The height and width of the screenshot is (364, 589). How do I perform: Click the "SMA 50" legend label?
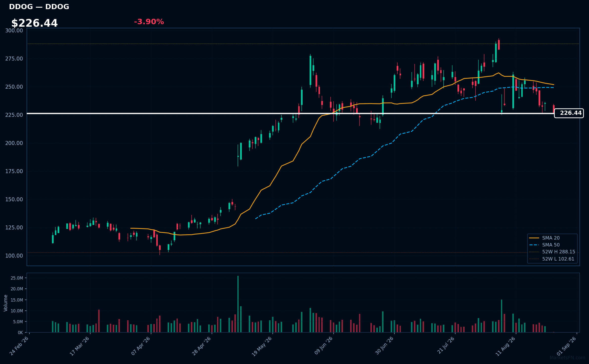click(551, 245)
